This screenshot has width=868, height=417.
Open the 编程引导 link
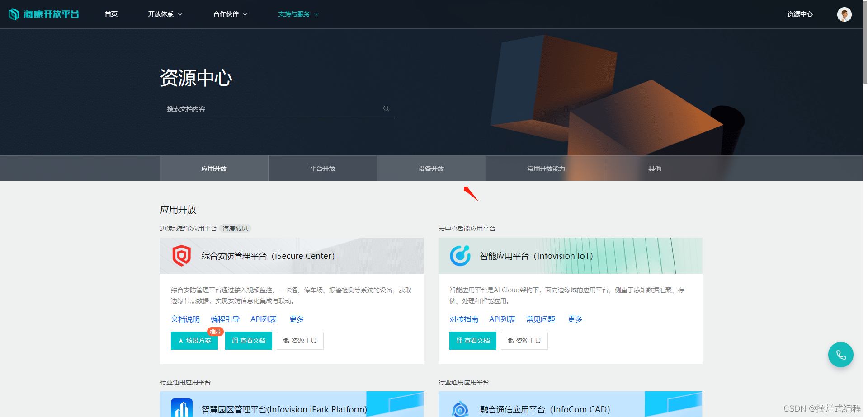click(225, 319)
